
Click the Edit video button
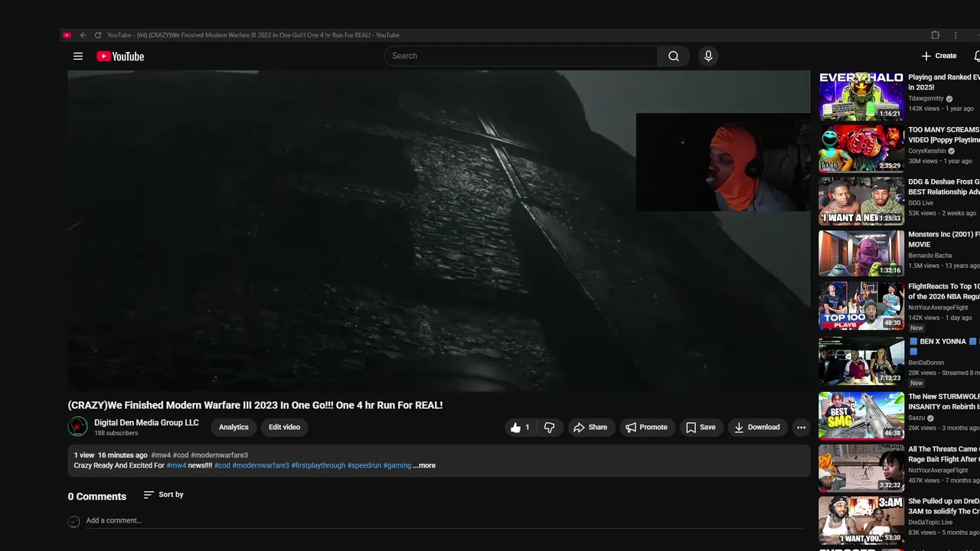pos(284,428)
